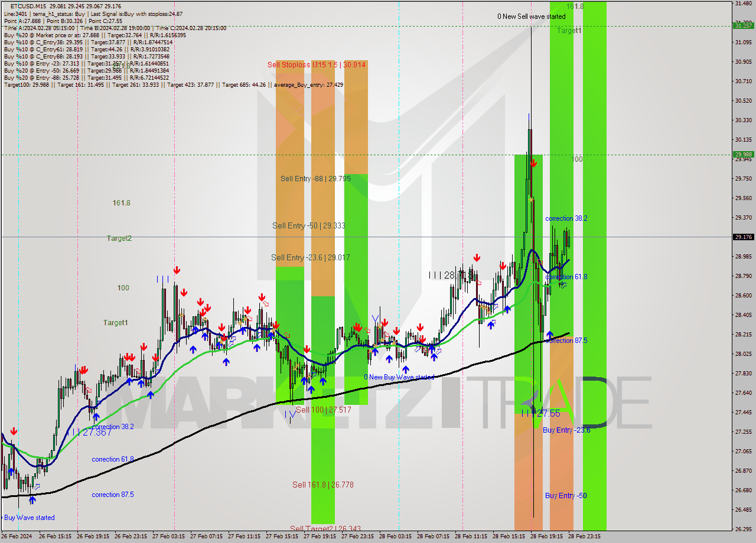Select '26 Feb 19:15' on the time axis
The width and height of the screenshot is (756, 543).
pyautogui.click(x=93, y=537)
